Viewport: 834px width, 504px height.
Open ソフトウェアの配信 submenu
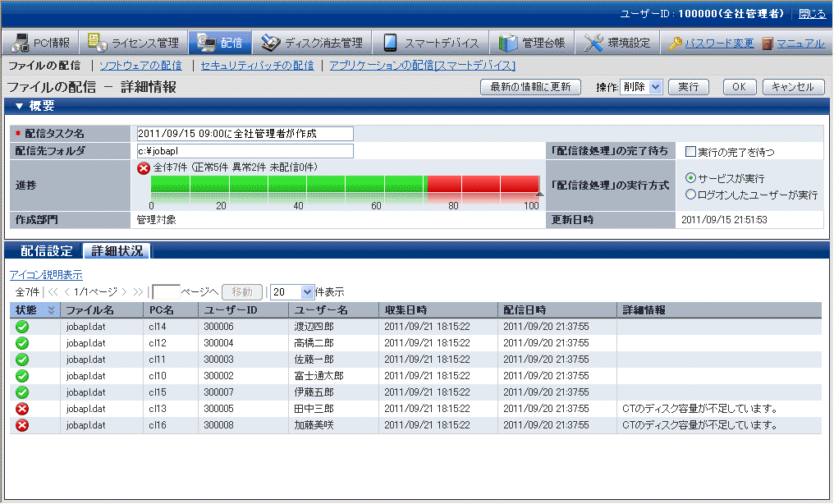point(140,66)
